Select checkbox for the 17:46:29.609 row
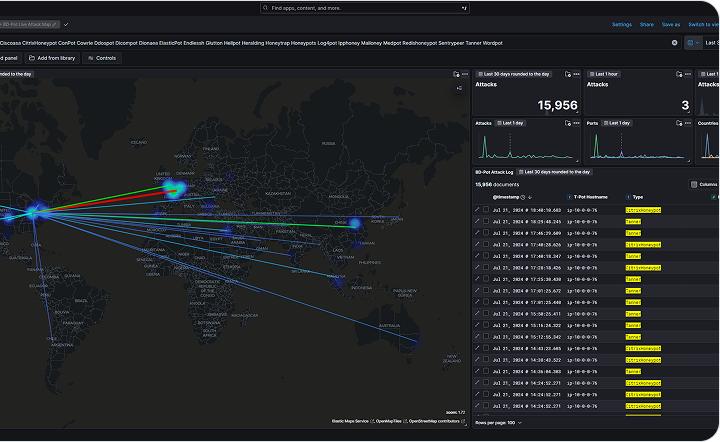The image size is (720, 442). coord(486,233)
